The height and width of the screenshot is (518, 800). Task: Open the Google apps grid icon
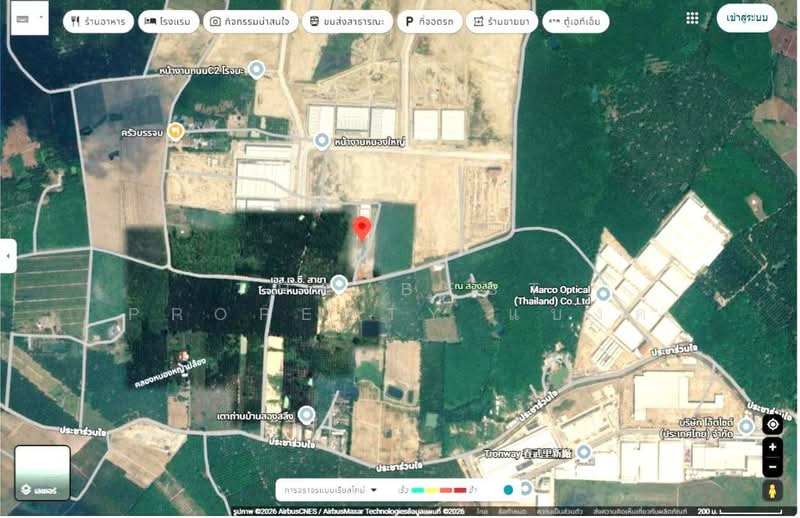coord(692,18)
